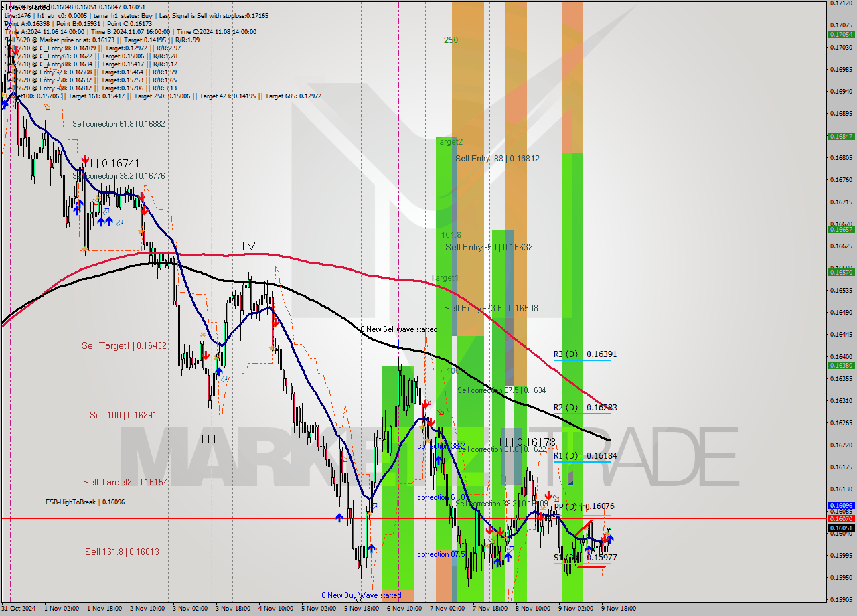Click the '9 Nov 18:00' time axis label
857x616 pixels.
pyautogui.click(x=619, y=609)
